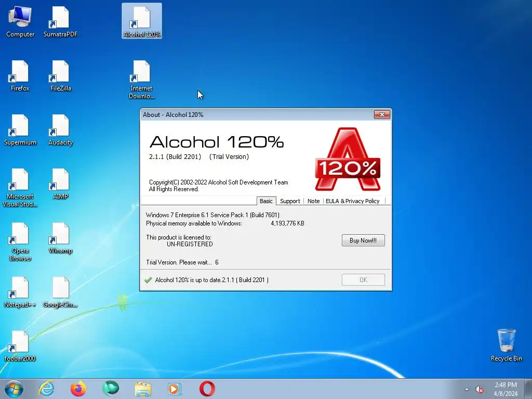Launch Internet Explorer from the taskbar

coord(46,389)
